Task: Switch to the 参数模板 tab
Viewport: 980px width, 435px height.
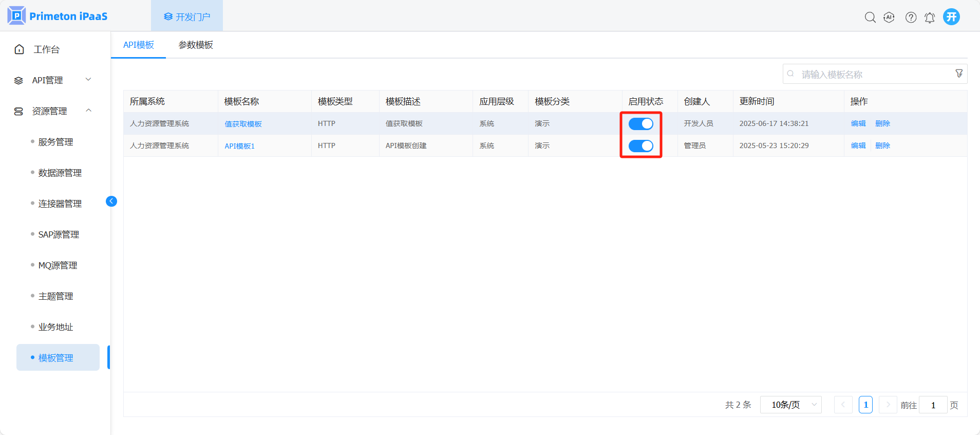Action: click(x=196, y=45)
